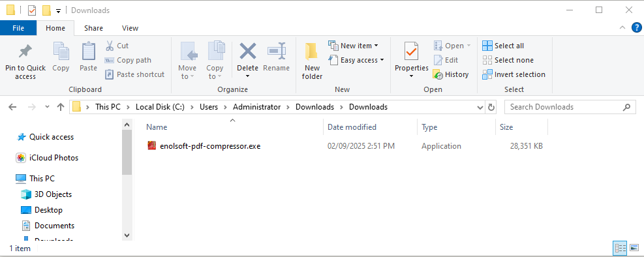The image size is (644, 257).
Task: Click This PC in address bar
Action: tap(108, 107)
